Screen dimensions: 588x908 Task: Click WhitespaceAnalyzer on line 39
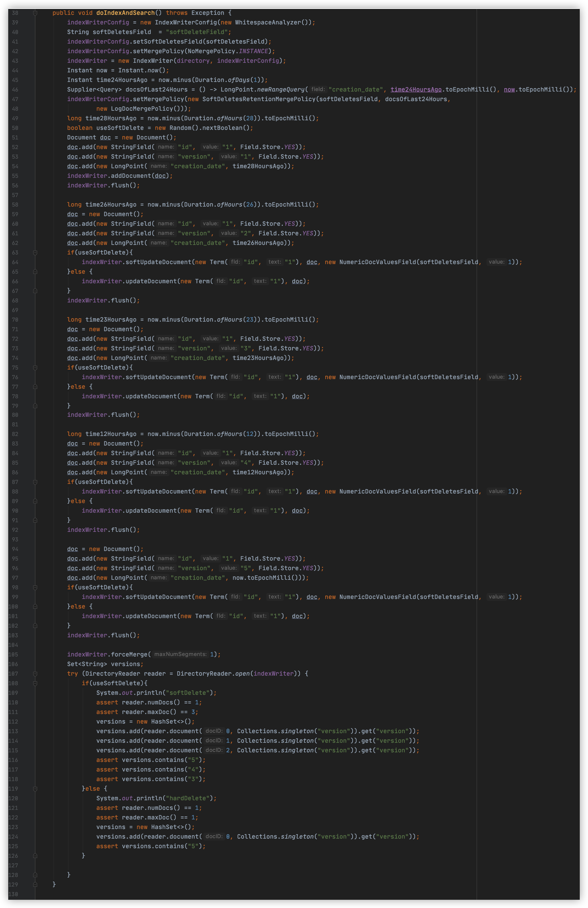coord(268,23)
